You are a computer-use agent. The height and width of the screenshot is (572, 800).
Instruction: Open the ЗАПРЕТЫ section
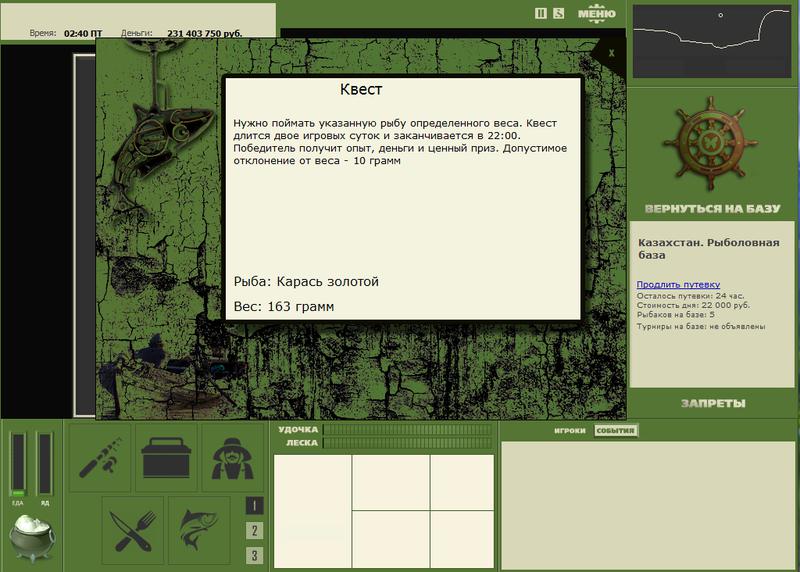coord(712,403)
